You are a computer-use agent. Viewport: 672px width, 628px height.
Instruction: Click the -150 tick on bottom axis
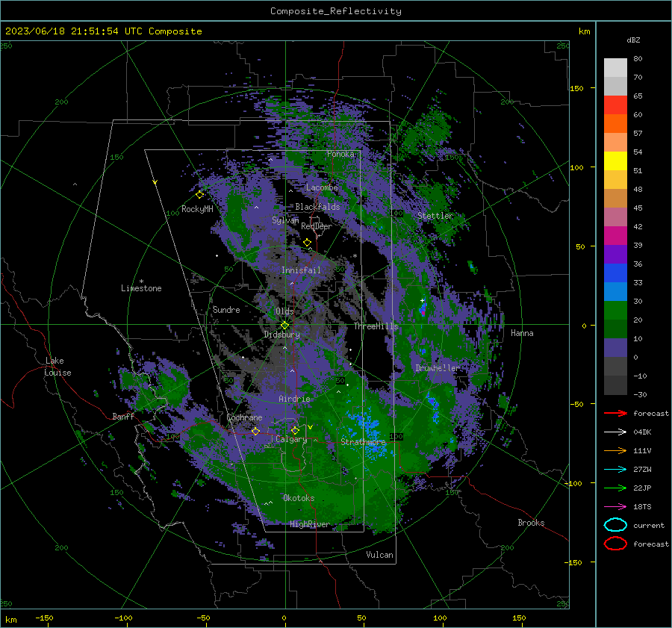pos(44,618)
